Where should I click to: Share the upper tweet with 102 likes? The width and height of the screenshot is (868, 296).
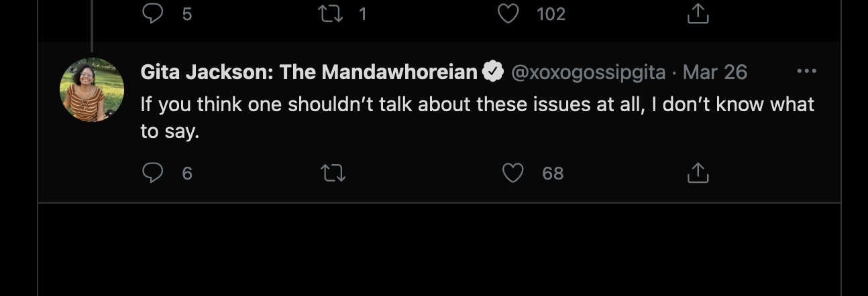coord(698,13)
